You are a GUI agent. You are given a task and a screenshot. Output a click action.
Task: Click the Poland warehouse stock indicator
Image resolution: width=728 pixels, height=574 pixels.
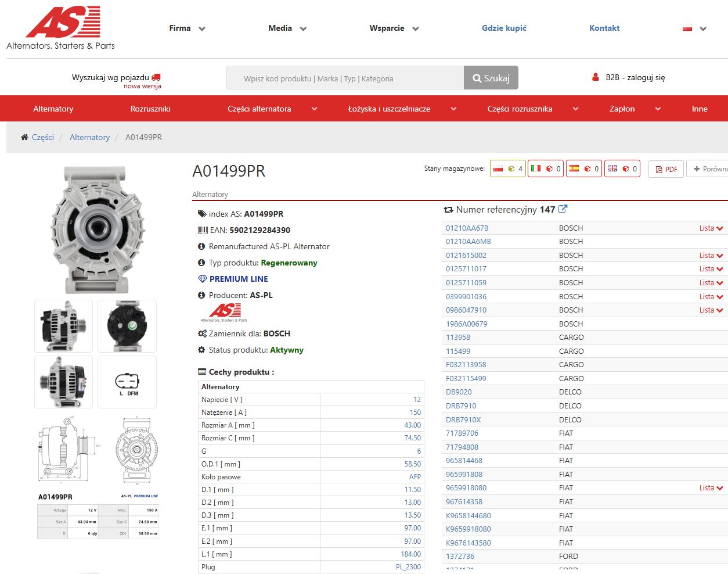(508, 168)
